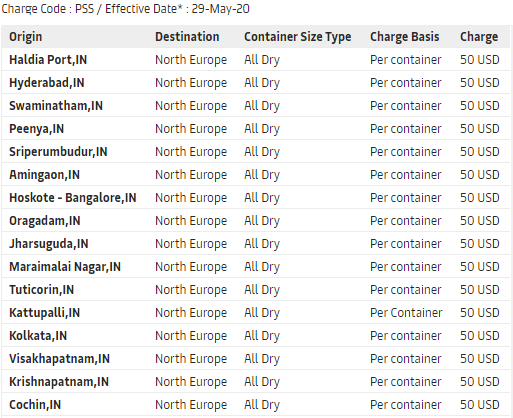Select the 50 USD charge for Kolkata

pyautogui.click(x=480, y=336)
